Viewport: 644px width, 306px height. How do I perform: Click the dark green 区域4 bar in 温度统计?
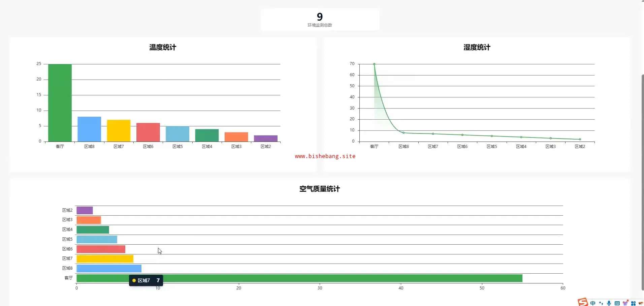[x=207, y=135]
